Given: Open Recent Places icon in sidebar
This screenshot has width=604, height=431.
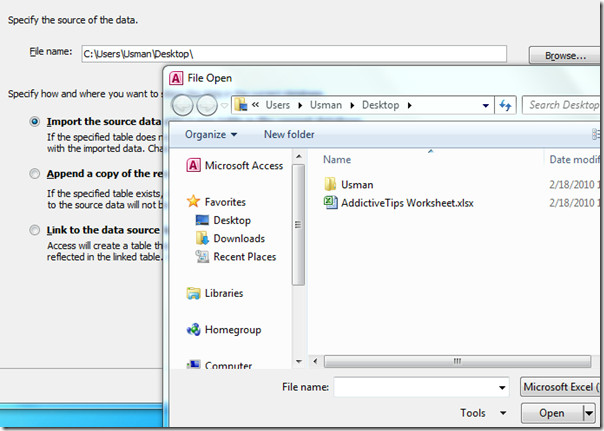Looking at the screenshot, I should (x=202, y=256).
